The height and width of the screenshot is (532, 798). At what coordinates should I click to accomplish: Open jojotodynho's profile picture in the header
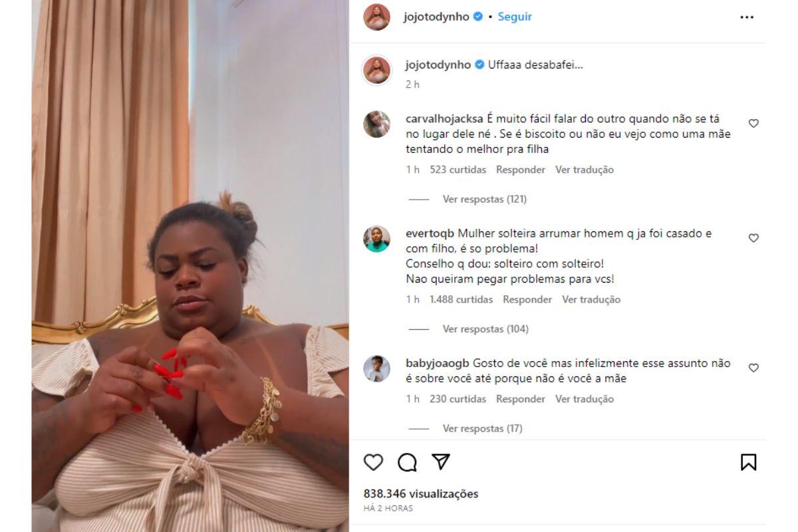[x=377, y=17]
